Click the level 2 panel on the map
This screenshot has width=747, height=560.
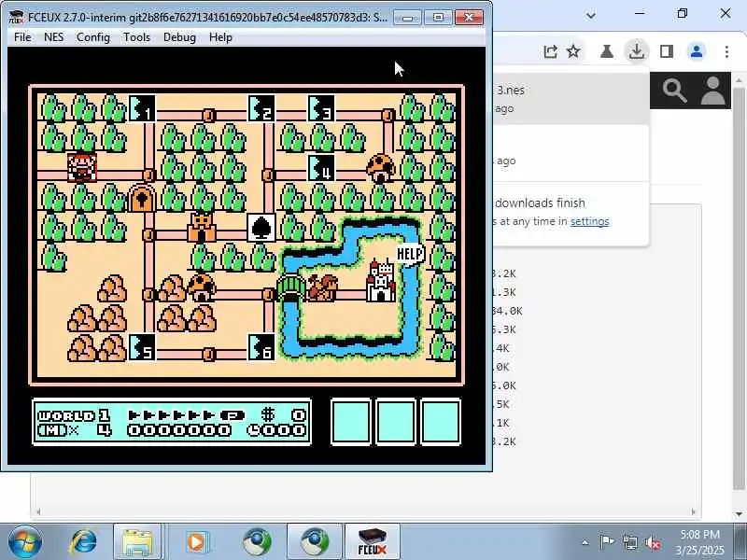tap(261, 108)
